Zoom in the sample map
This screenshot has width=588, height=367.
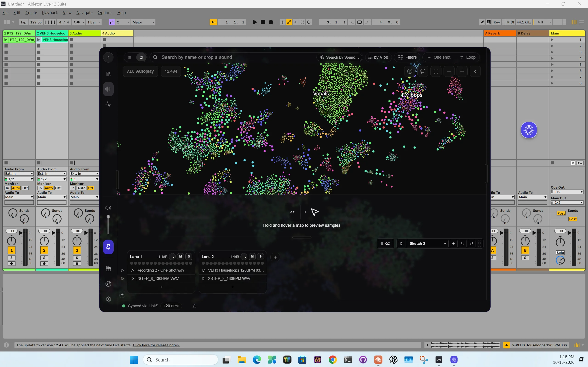pos(462,71)
